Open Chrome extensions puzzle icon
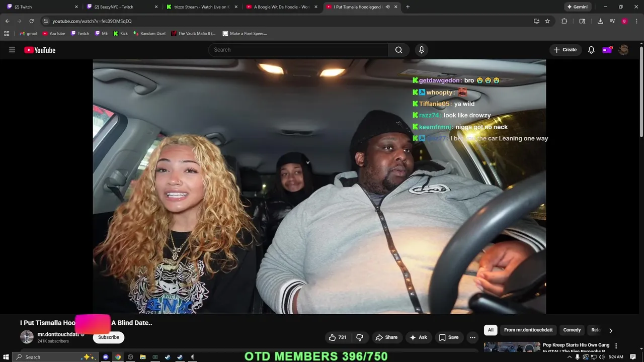The width and height of the screenshot is (644, 362). tap(564, 21)
